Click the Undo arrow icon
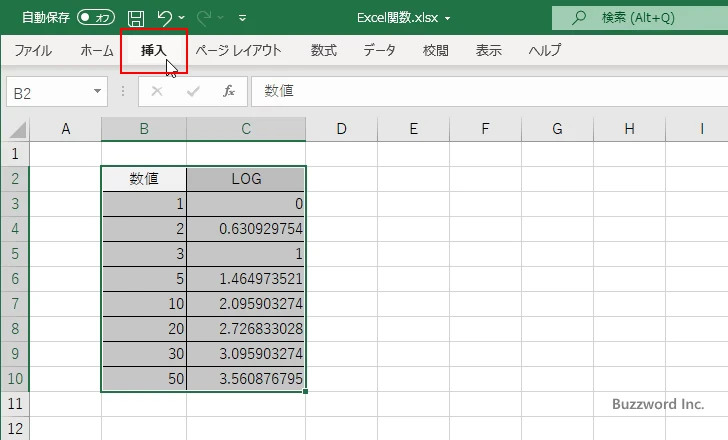This screenshot has height=440, width=728. [164, 18]
